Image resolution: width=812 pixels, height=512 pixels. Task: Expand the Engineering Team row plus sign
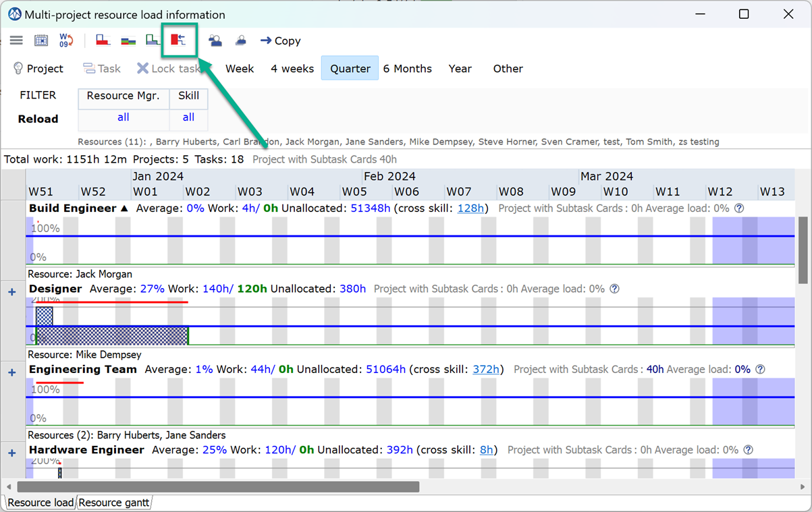tap(11, 372)
